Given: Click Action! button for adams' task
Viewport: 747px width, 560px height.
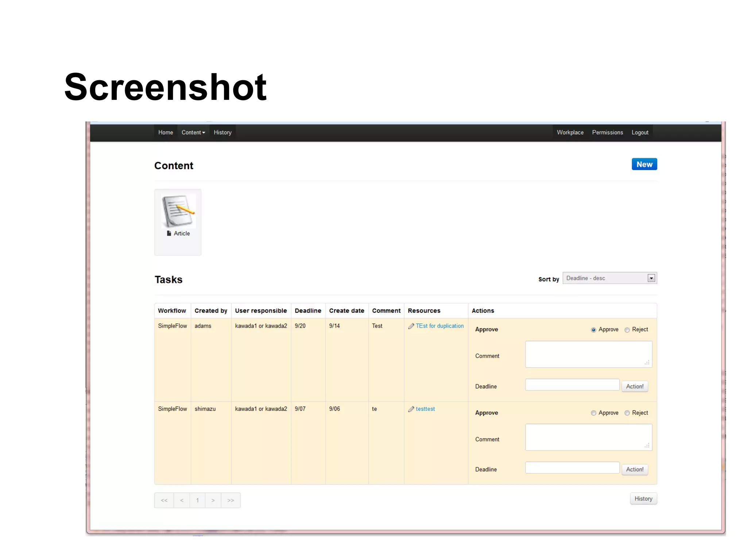Looking at the screenshot, I should point(634,386).
